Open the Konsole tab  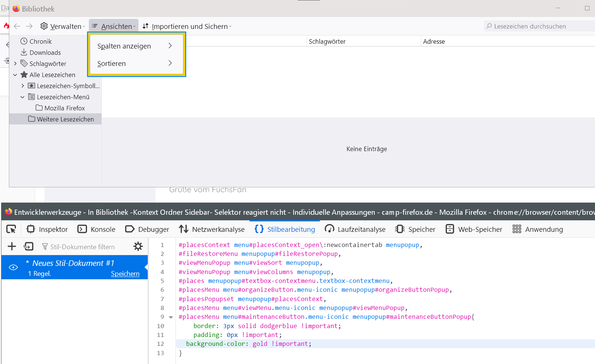(x=96, y=229)
